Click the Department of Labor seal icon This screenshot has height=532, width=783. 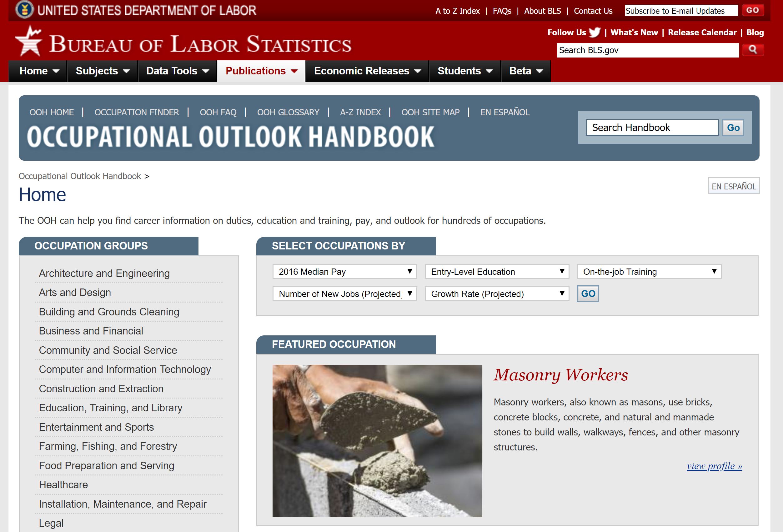(x=25, y=9)
